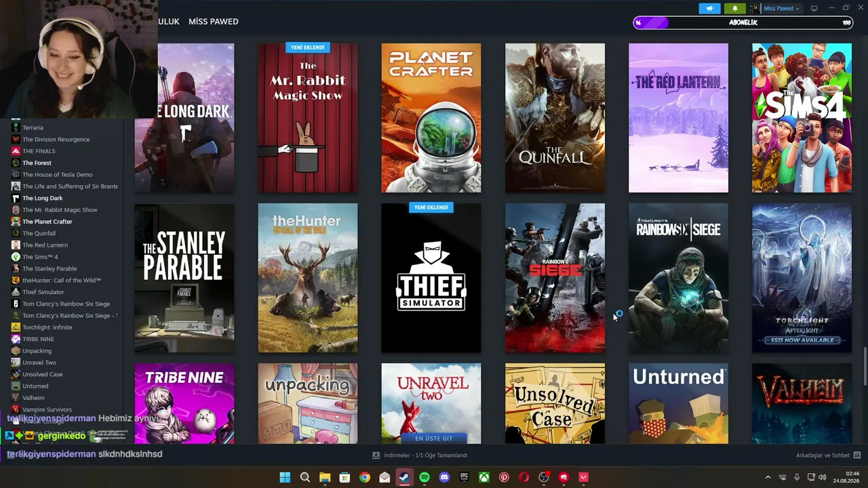Open Opera browser from taskbar
The image size is (868, 488).
(x=524, y=477)
